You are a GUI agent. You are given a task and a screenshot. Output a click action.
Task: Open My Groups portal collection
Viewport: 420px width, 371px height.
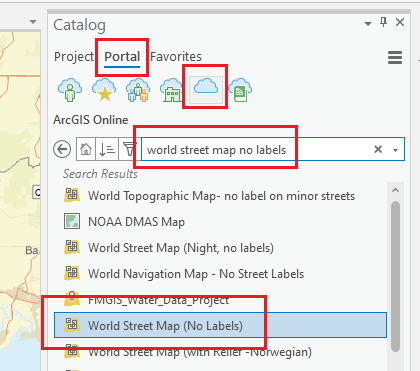(x=138, y=90)
